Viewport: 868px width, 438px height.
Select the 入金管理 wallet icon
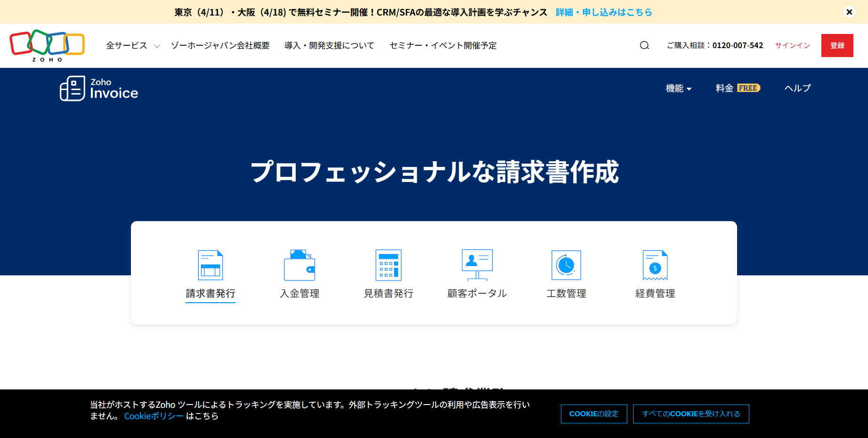point(300,265)
